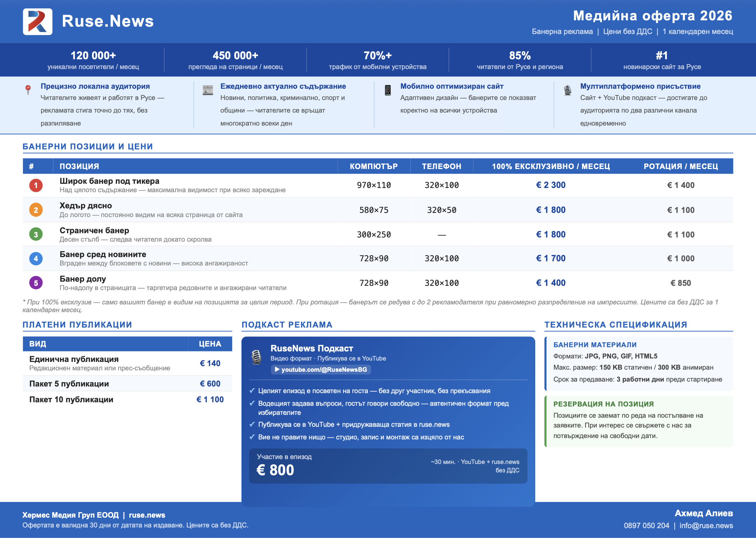Click the first checkmark in podcast list
The image size is (756, 538).
(x=252, y=391)
